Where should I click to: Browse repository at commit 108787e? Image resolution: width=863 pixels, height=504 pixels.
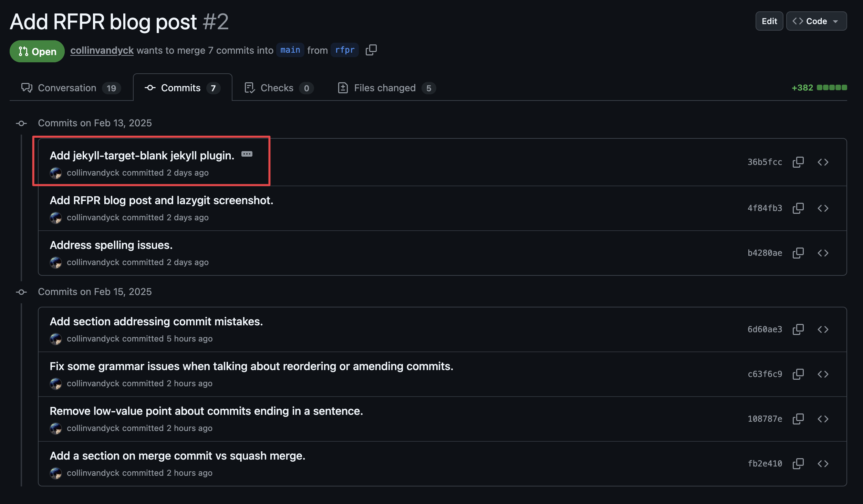pyautogui.click(x=823, y=419)
